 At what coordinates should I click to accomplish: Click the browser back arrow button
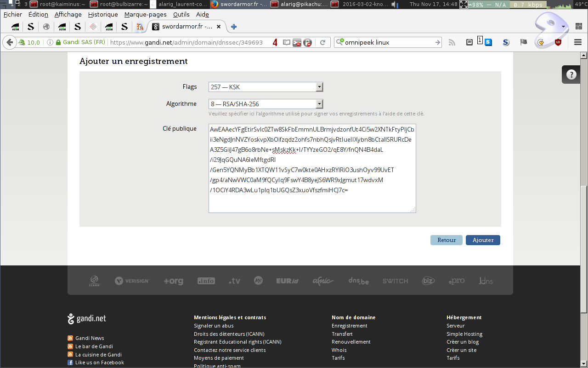pos(9,42)
